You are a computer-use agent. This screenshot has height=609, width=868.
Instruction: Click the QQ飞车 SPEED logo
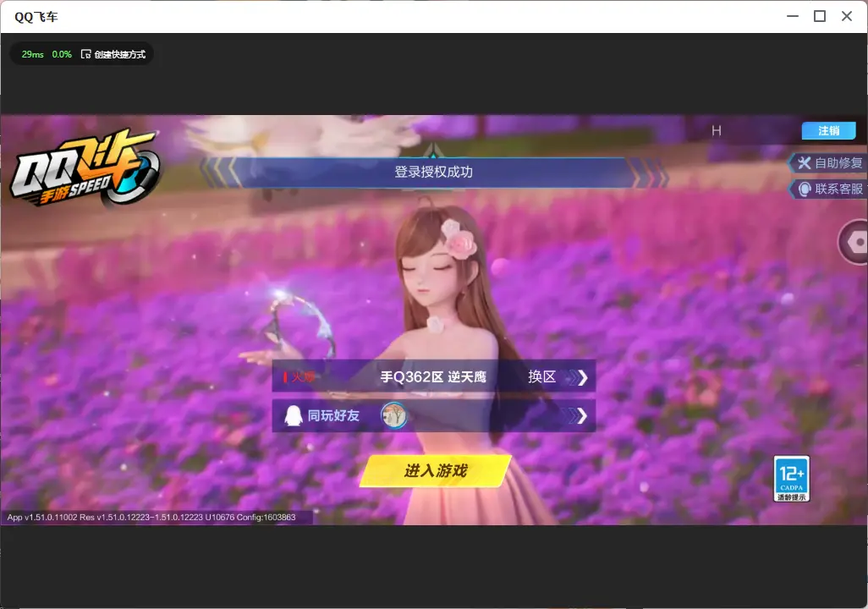[x=85, y=167]
